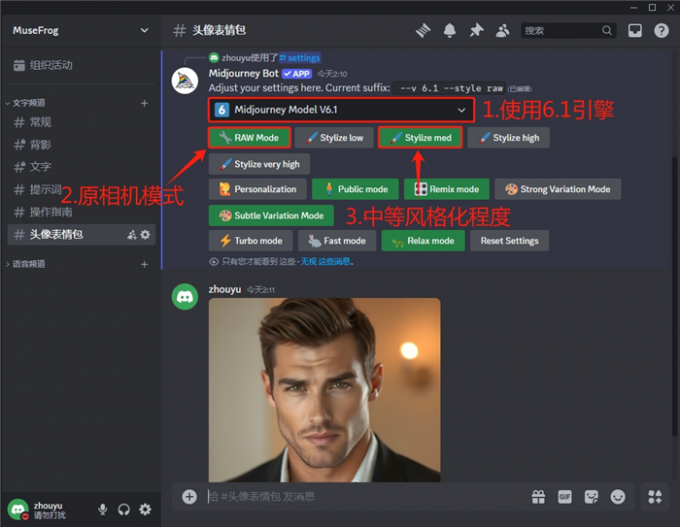The image size is (680, 527).
Task: Open Midjourney Model V6.1 dropdown
Action: coord(342,110)
